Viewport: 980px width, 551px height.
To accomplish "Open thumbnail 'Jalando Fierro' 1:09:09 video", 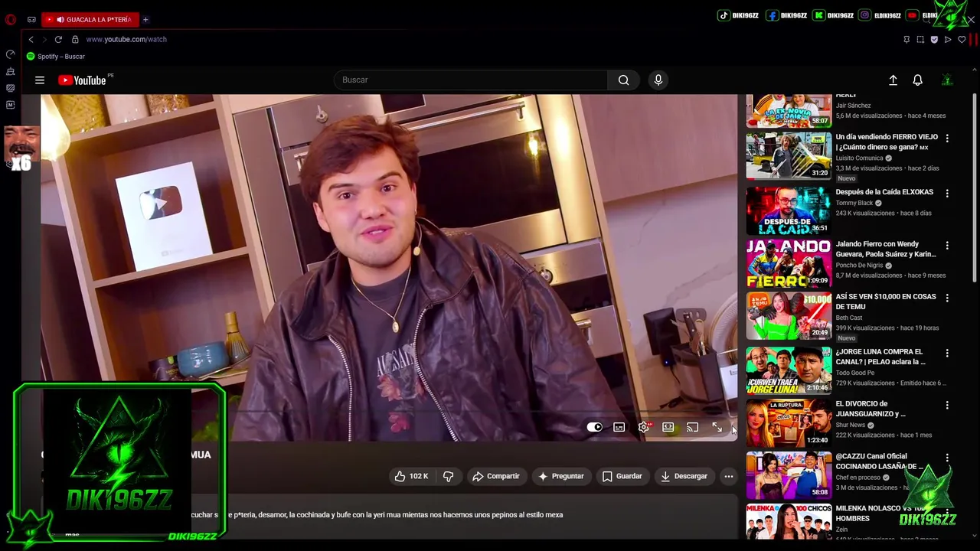I will [789, 262].
